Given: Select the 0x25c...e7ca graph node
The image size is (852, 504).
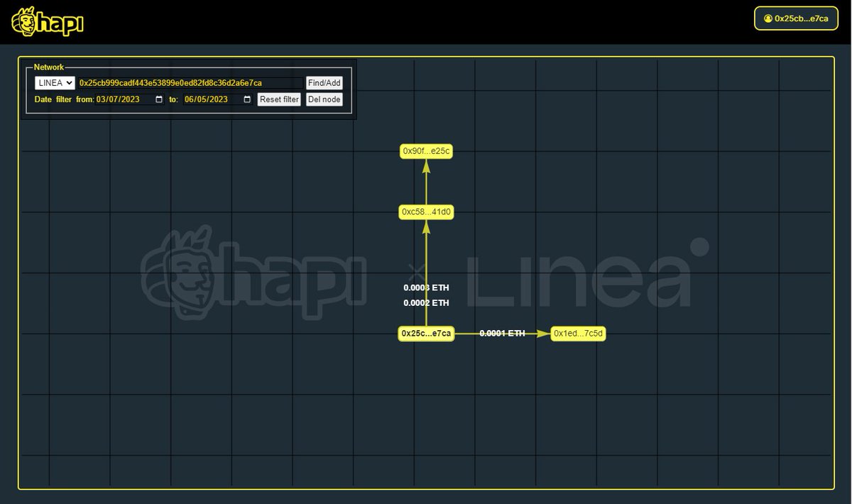Looking at the screenshot, I should (426, 334).
